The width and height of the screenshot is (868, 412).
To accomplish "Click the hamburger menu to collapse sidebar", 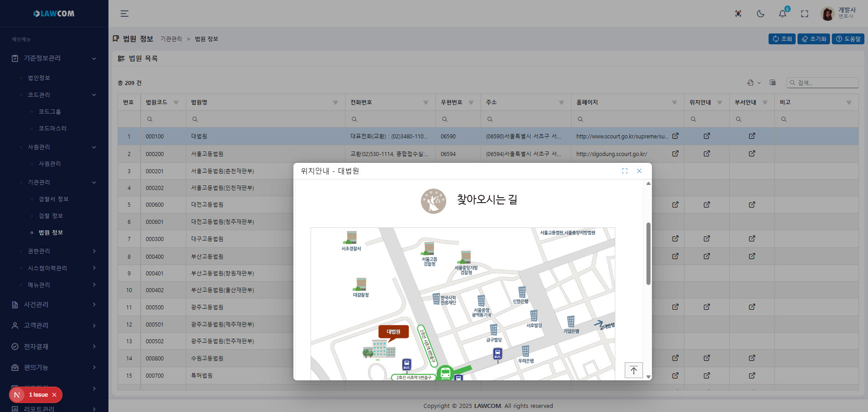I will pyautogui.click(x=124, y=14).
